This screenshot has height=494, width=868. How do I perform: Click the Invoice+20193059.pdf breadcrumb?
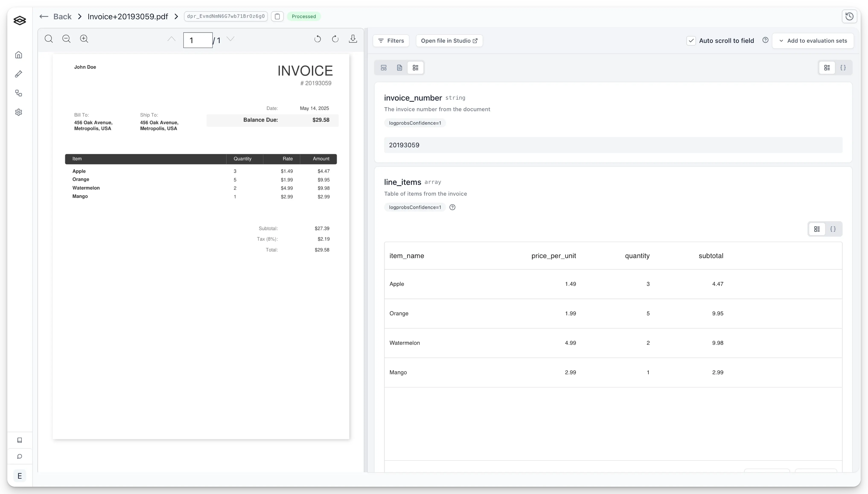pyautogui.click(x=128, y=16)
